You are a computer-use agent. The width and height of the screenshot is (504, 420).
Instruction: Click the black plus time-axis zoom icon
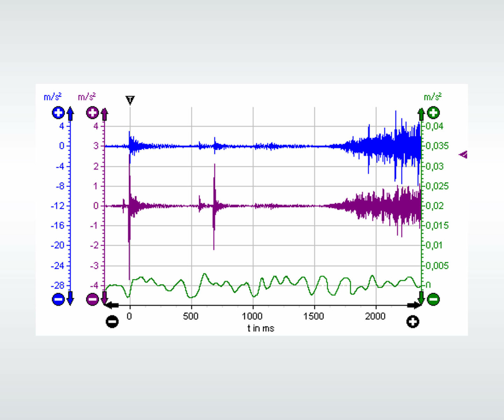tap(413, 322)
